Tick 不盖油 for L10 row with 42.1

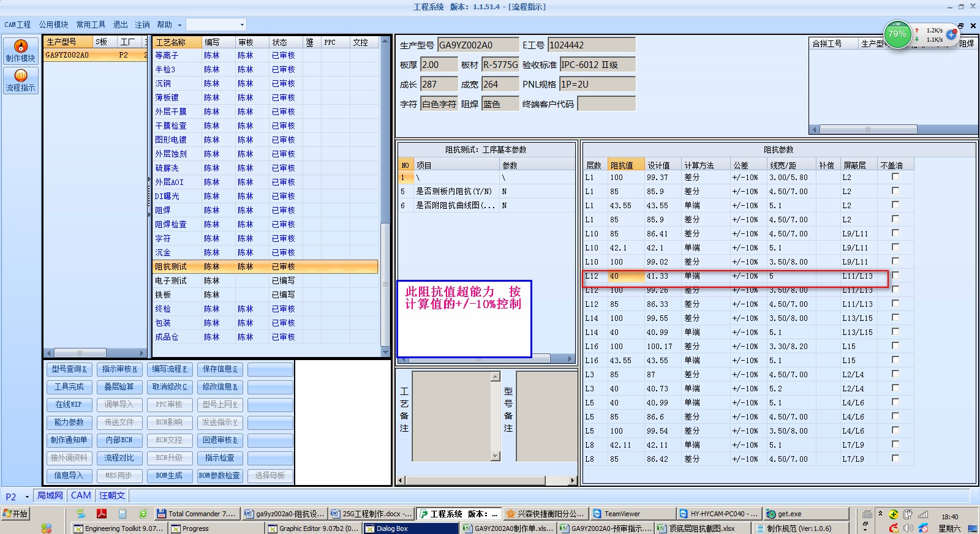[x=895, y=247]
